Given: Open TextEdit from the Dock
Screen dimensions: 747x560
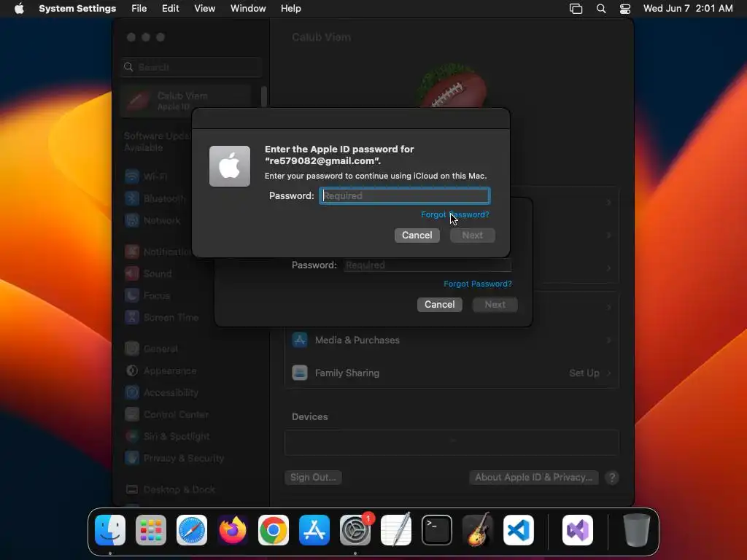Looking at the screenshot, I should pos(396,530).
